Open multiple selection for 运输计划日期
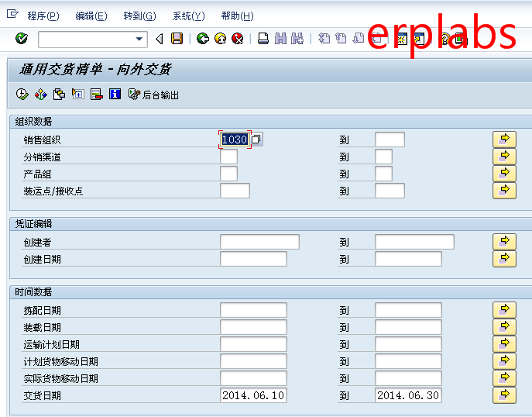This screenshot has height=417, width=532. [x=504, y=344]
